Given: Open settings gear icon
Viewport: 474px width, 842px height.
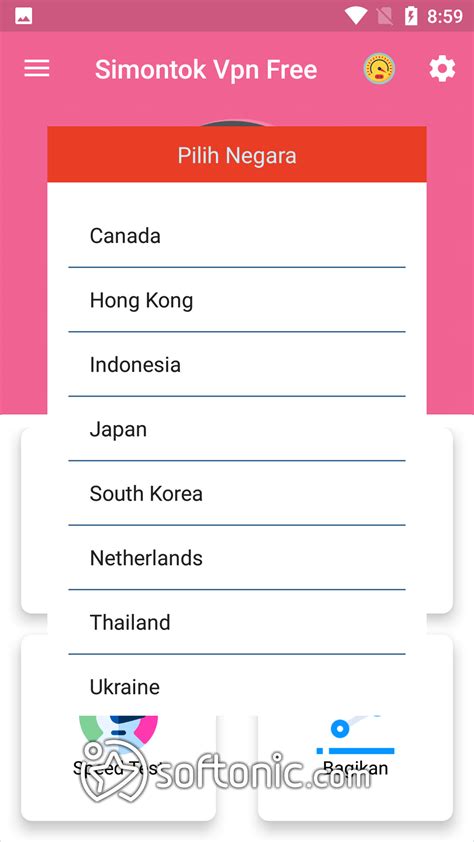Looking at the screenshot, I should coord(442,69).
